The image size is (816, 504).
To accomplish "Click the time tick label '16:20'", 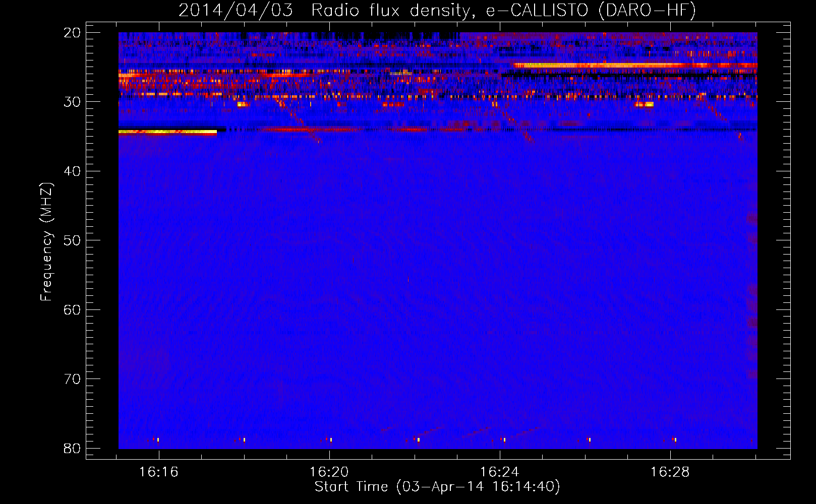I will pyautogui.click(x=329, y=472).
